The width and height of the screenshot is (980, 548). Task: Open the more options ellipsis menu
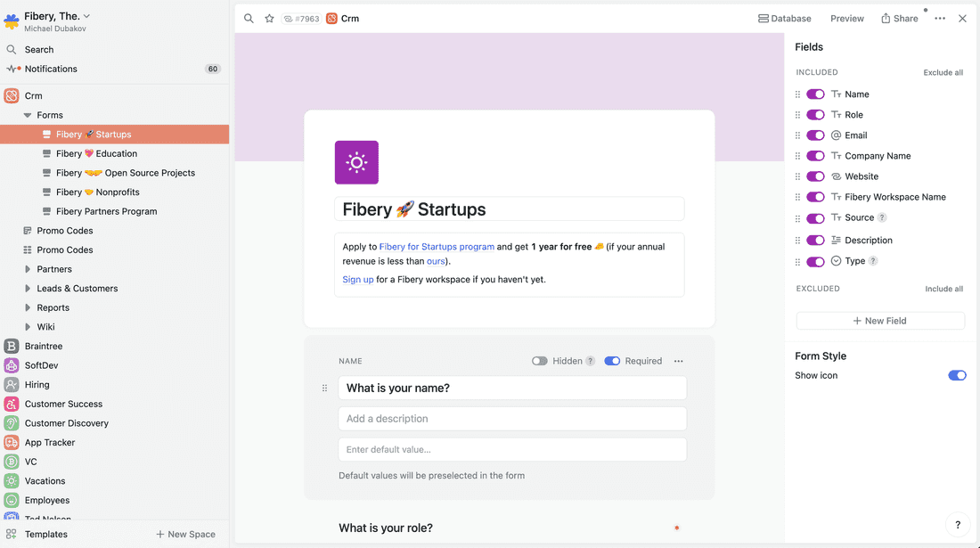(939, 18)
